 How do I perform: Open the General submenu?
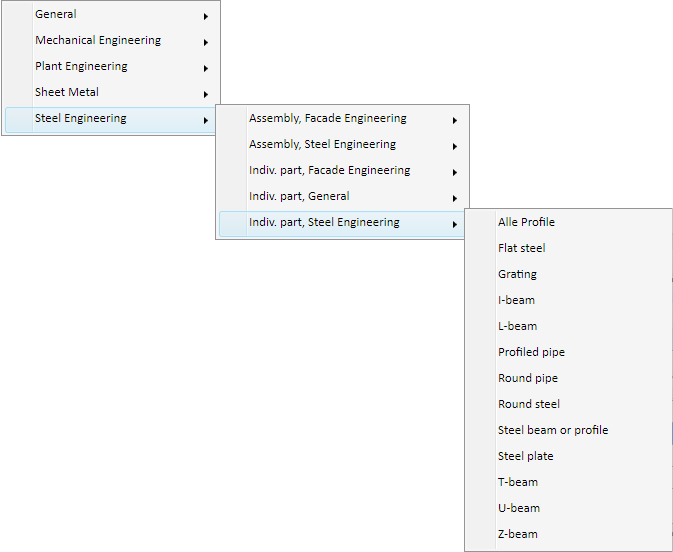111,15
